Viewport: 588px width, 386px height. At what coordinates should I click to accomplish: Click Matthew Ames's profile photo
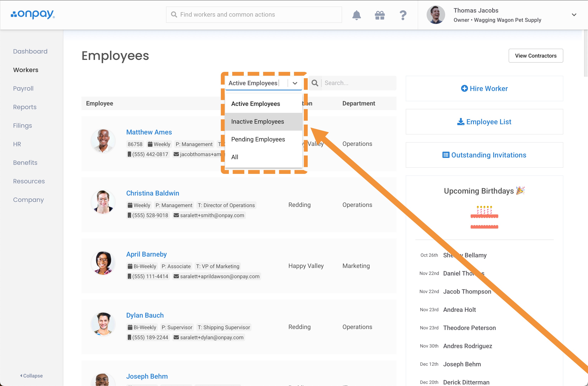103,141
